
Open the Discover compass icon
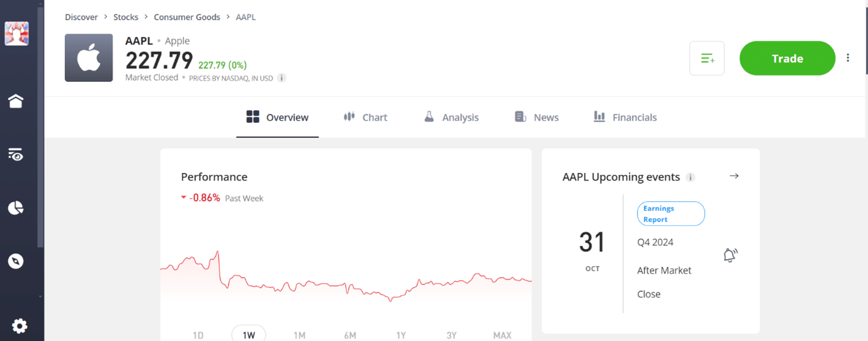coord(16,260)
